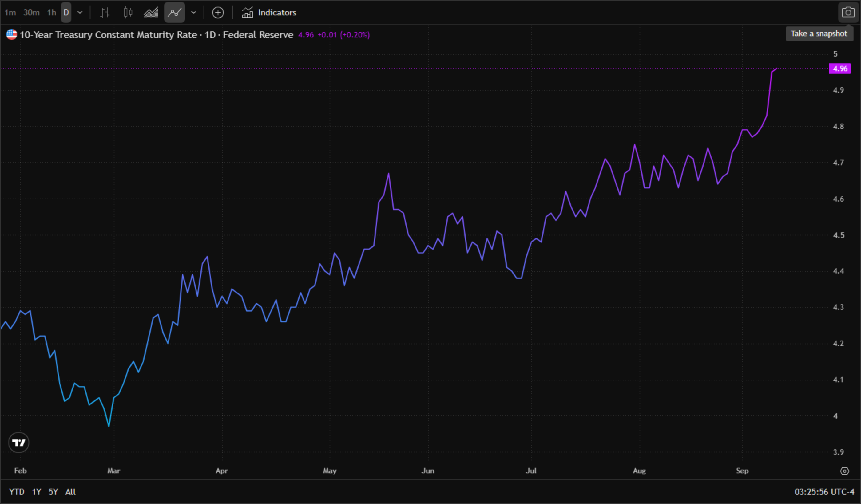Image resolution: width=861 pixels, height=504 pixels.
Task: Switch to Bars chart style
Action: pyautogui.click(x=105, y=13)
